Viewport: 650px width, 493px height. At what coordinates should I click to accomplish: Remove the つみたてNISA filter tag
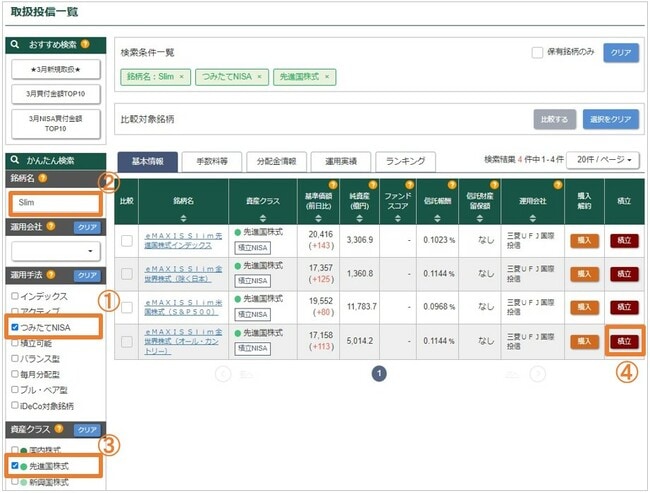[260, 77]
